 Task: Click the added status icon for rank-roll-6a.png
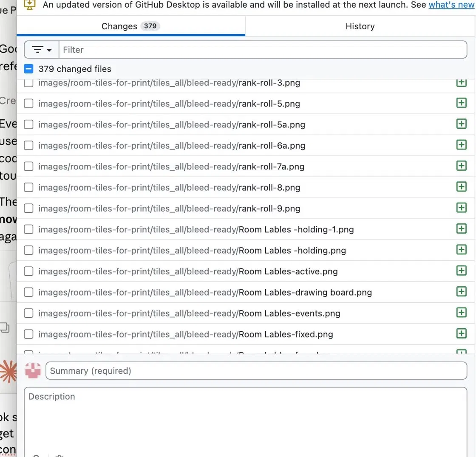pyautogui.click(x=462, y=145)
